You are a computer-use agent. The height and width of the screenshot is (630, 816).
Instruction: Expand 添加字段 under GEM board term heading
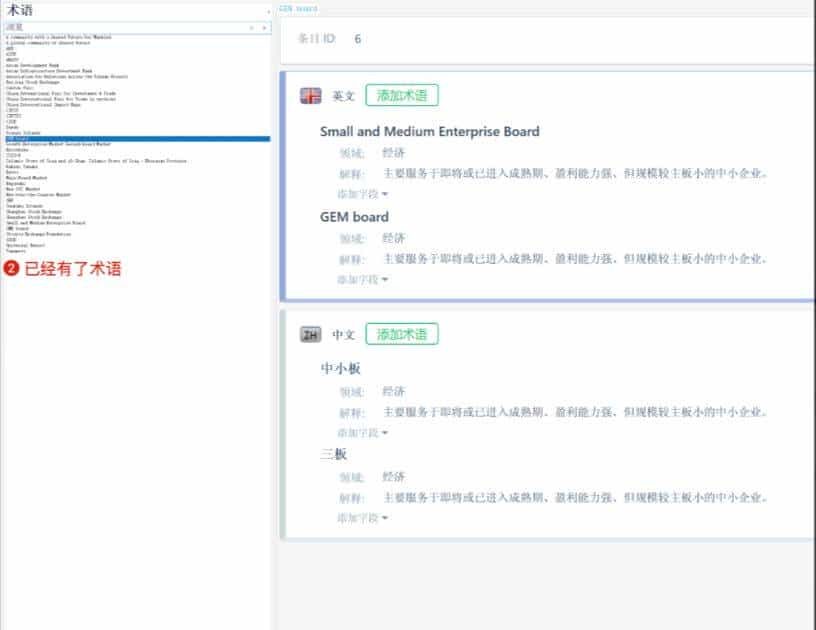(363, 279)
